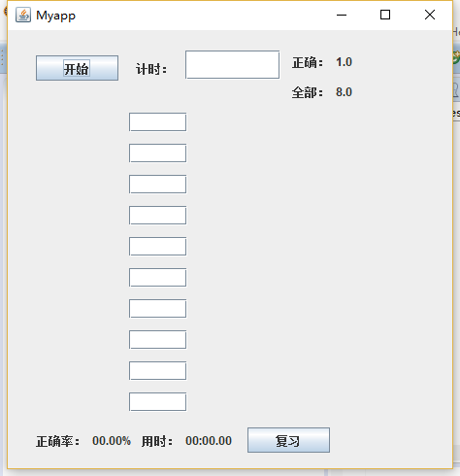Click the last answer input box
Image resolution: width=460 pixels, height=476 pixels.
(x=157, y=402)
